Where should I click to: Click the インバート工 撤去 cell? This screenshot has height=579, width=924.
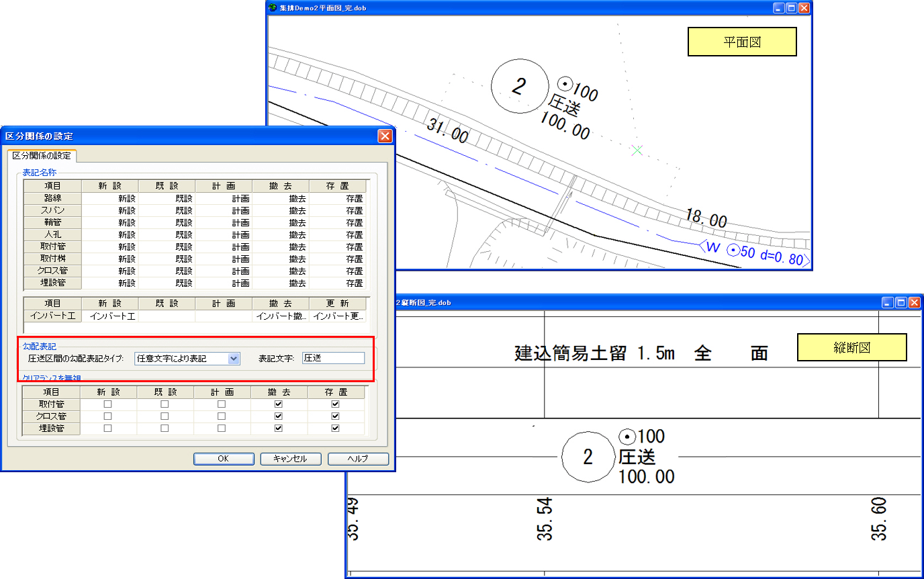[x=281, y=316]
